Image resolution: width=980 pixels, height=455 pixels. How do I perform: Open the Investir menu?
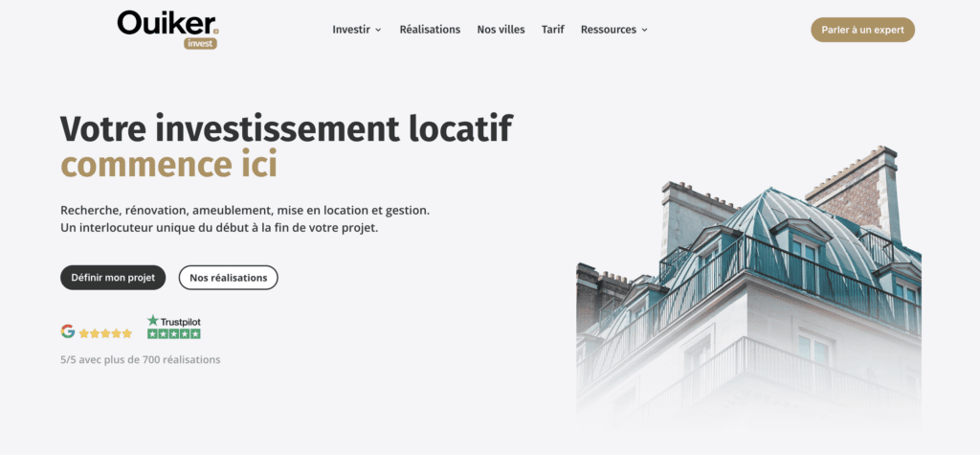point(351,30)
